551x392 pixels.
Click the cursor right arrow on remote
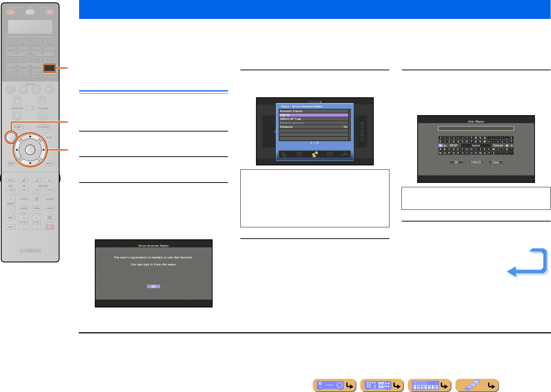pos(43,150)
